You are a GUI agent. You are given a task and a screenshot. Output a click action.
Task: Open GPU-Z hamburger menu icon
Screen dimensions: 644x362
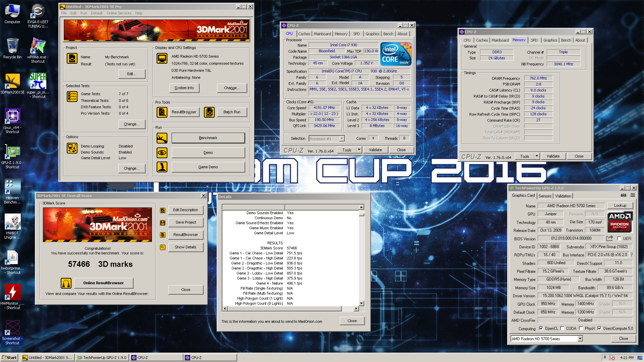click(x=633, y=195)
